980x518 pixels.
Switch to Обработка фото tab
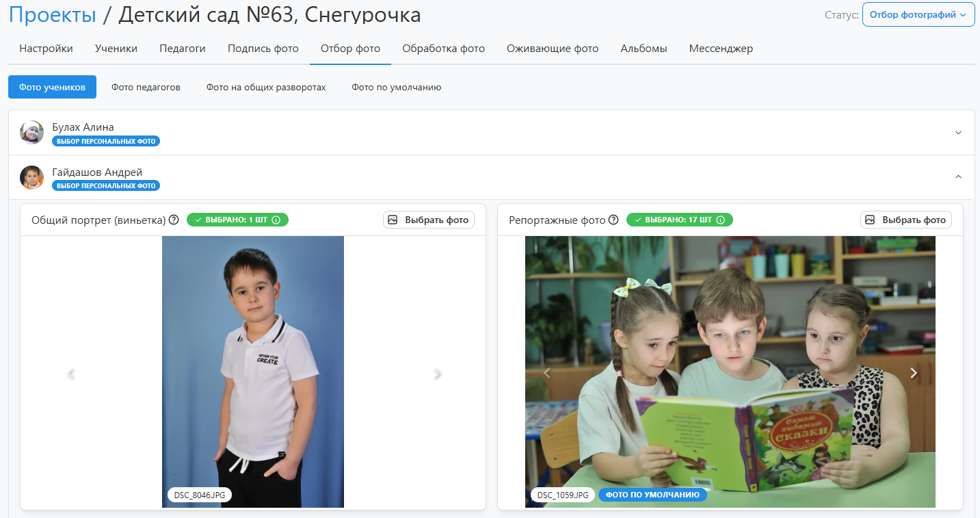point(443,49)
